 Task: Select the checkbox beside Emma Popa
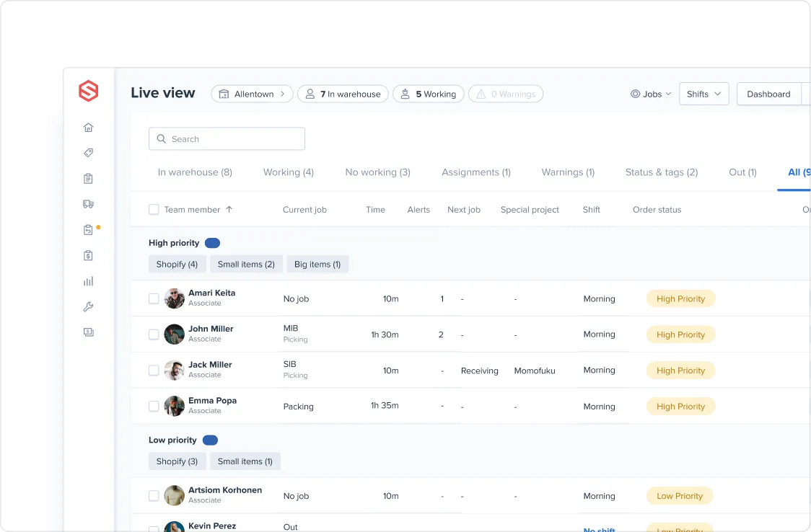pos(154,406)
